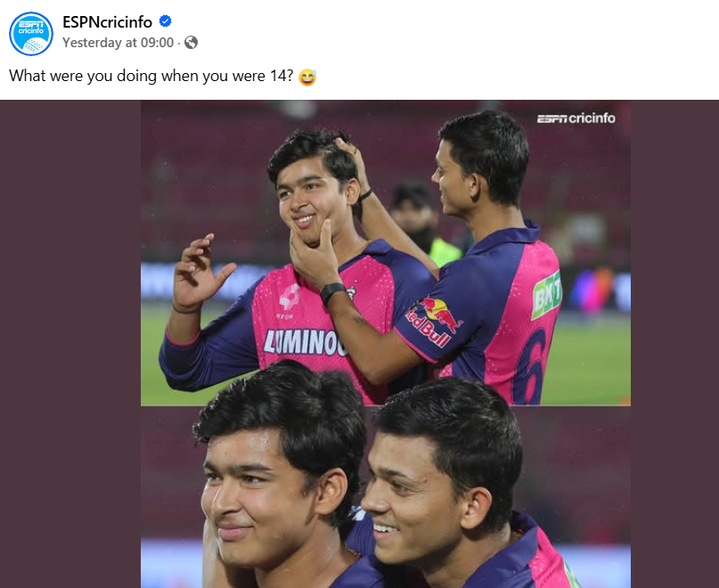Image resolution: width=719 pixels, height=588 pixels.
Task: Open the ESPNcricinfo page name link
Action: 107,21
